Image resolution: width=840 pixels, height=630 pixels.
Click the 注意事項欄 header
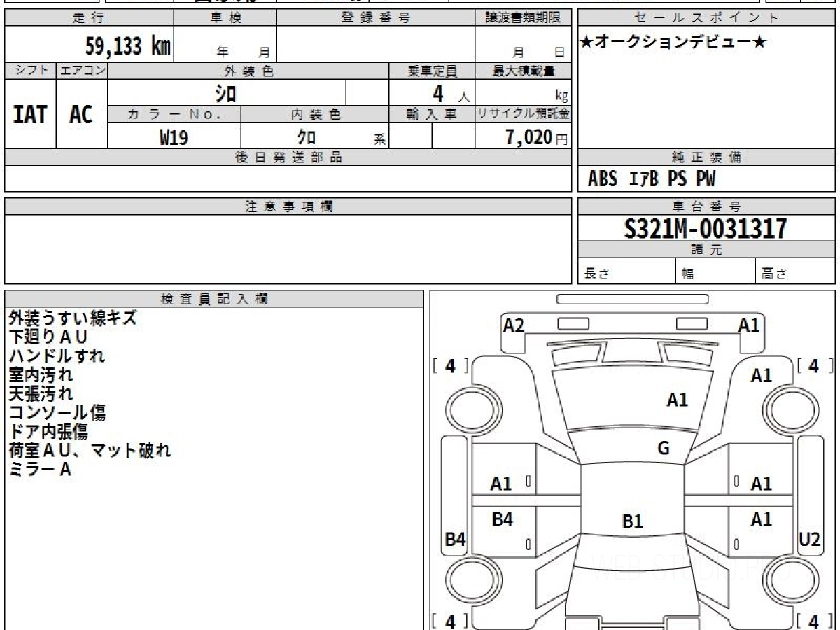(288, 206)
